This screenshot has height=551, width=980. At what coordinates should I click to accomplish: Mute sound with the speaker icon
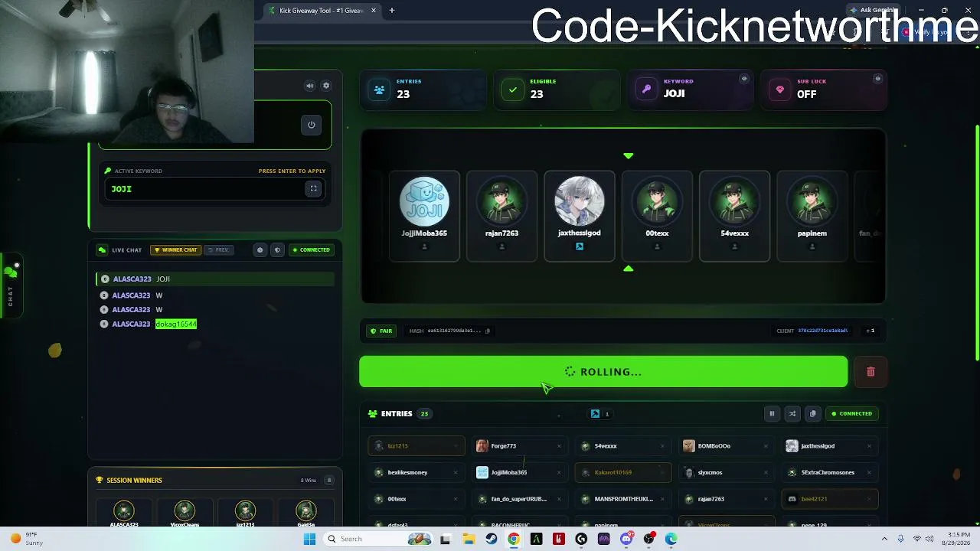tap(309, 86)
